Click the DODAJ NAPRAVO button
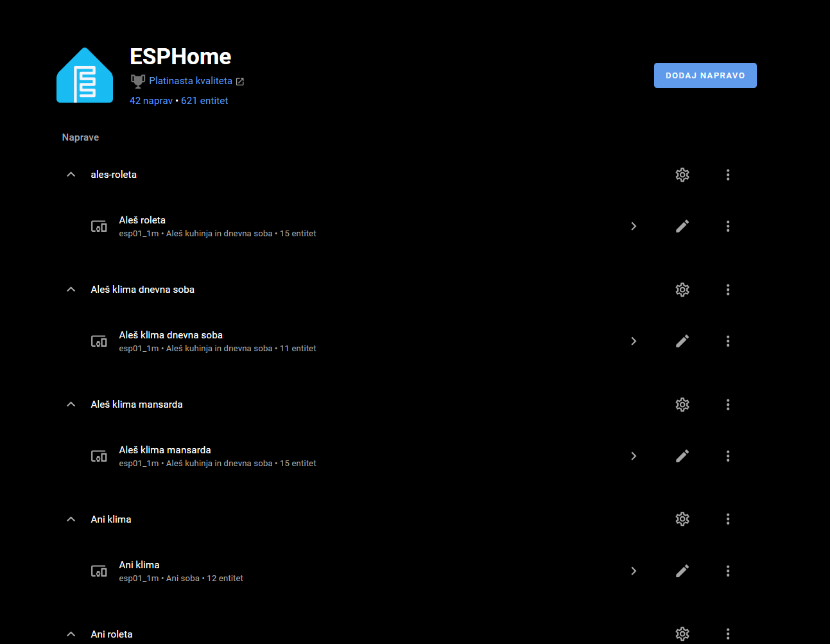 click(705, 75)
